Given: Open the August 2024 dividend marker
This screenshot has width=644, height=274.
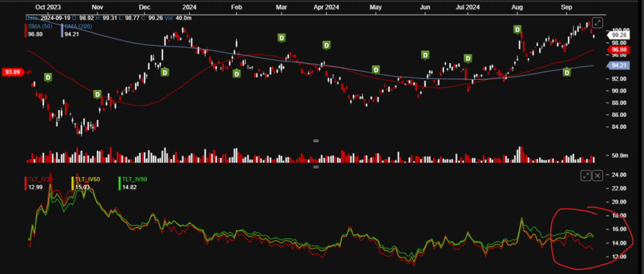Looking at the screenshot, I should click(x=518, y=30).
